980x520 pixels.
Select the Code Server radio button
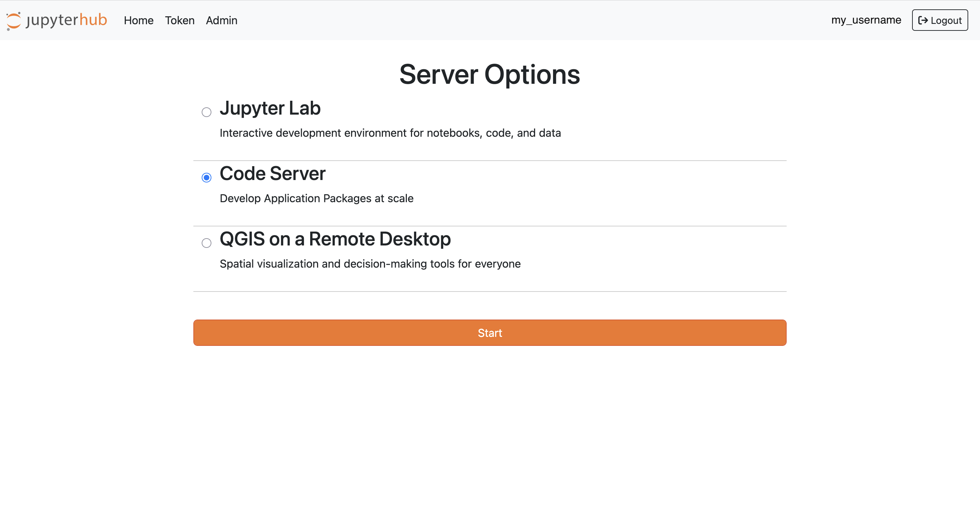tap(206, 178)
